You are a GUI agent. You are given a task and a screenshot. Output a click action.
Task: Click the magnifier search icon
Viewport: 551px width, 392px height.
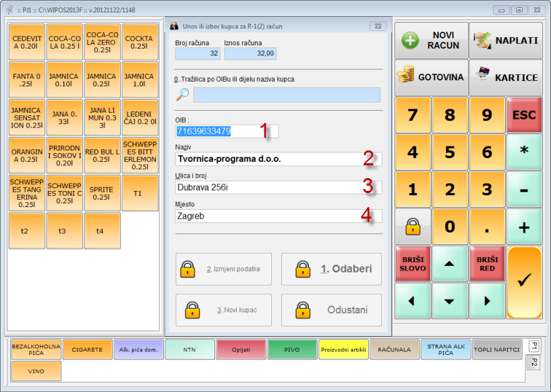pyautogui.click(x=182, y=94)
